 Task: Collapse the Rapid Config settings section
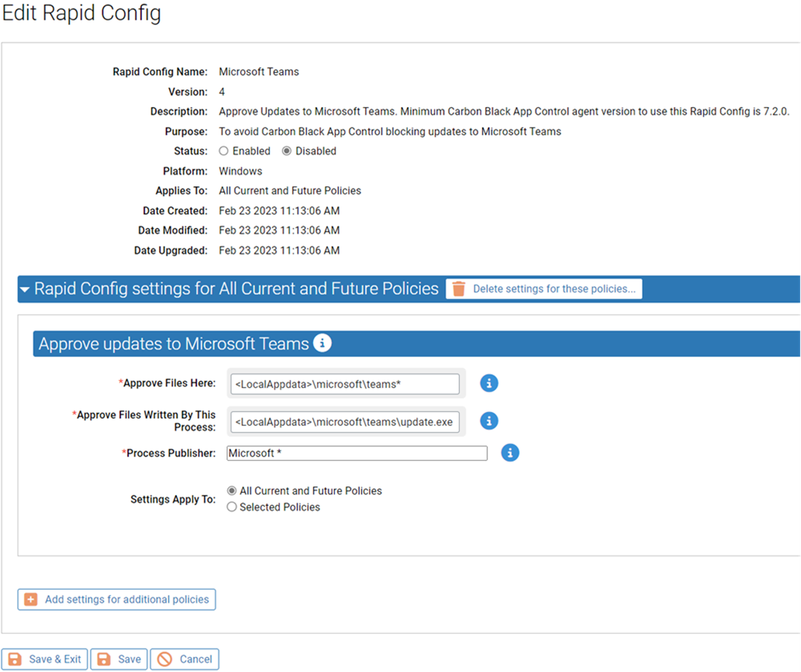click(x=24, y=288)
